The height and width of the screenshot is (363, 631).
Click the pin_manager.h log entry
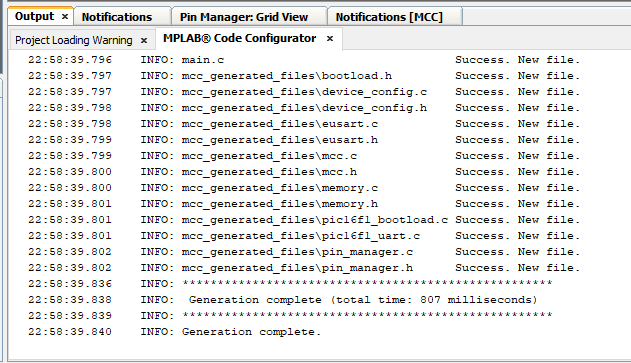tap(304, 268)
